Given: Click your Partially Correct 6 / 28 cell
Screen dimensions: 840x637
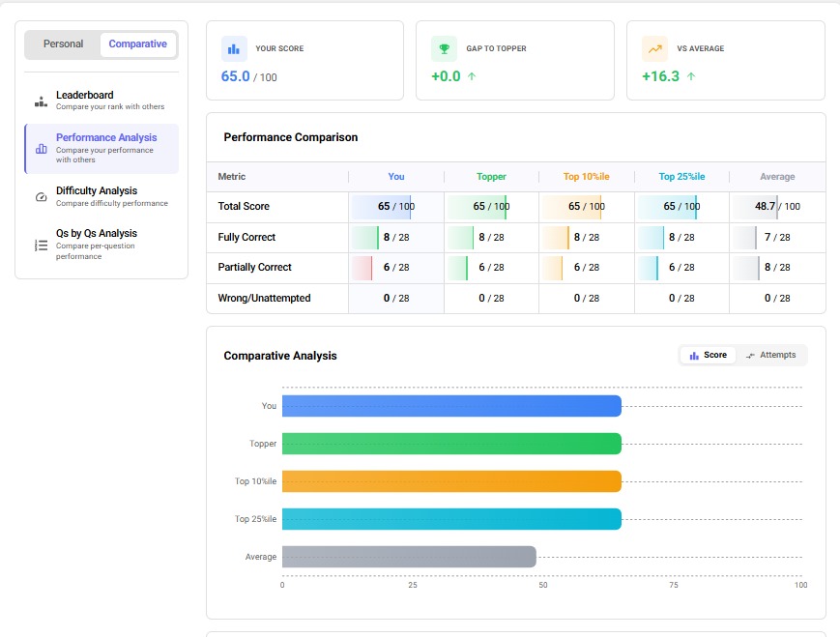Looking at the screenshot, I should pyautogui.click(x=396, y=268).
